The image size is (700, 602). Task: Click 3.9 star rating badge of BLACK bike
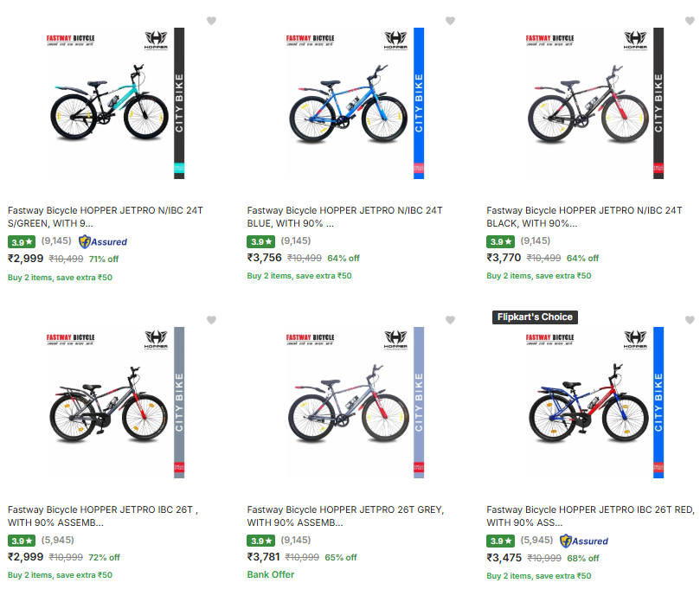point(501,241)
